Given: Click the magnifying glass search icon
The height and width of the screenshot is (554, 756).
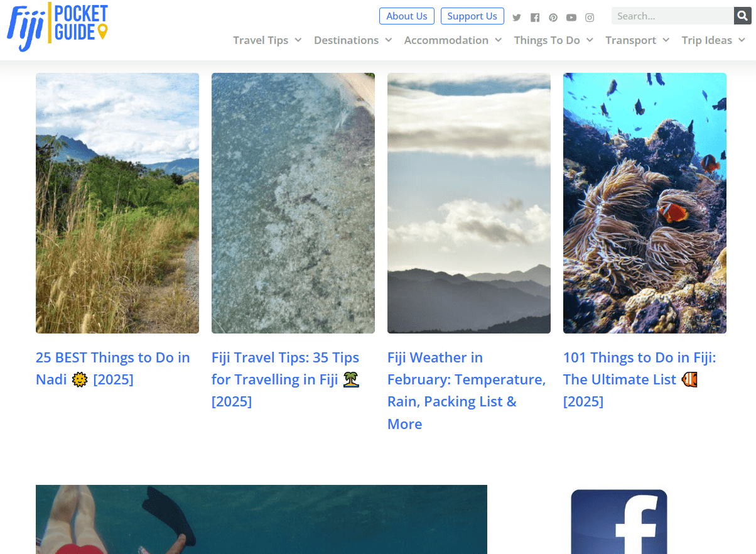Looking at the screenshot, I should pos(742,15).
